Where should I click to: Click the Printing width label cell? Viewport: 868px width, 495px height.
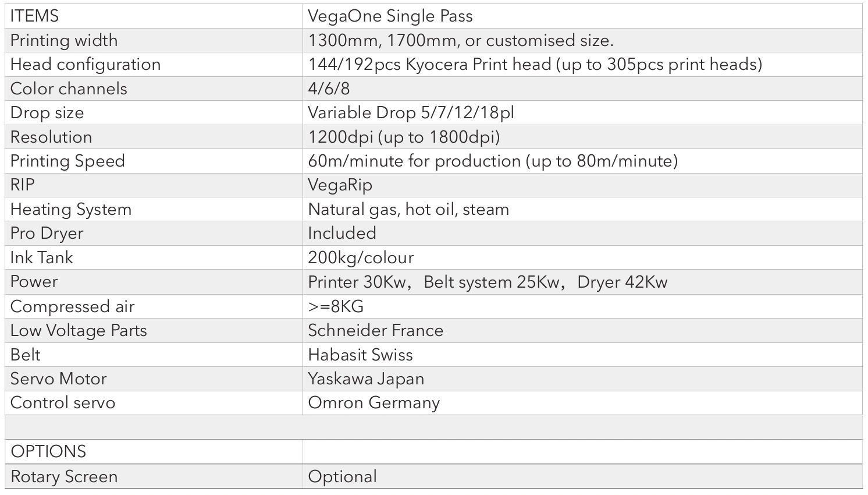[x=64, y=40]
